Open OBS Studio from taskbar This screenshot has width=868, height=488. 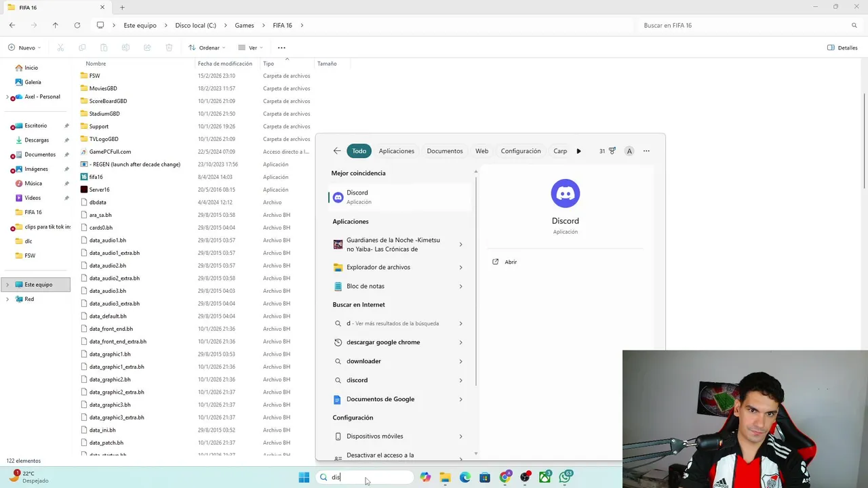(525, 477)
